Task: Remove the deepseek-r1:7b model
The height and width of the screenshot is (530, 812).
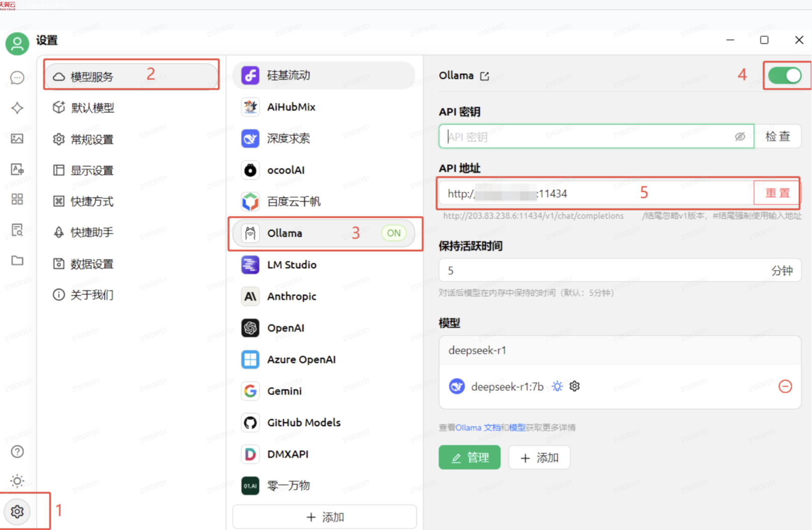Action: (x=785, y=387)
